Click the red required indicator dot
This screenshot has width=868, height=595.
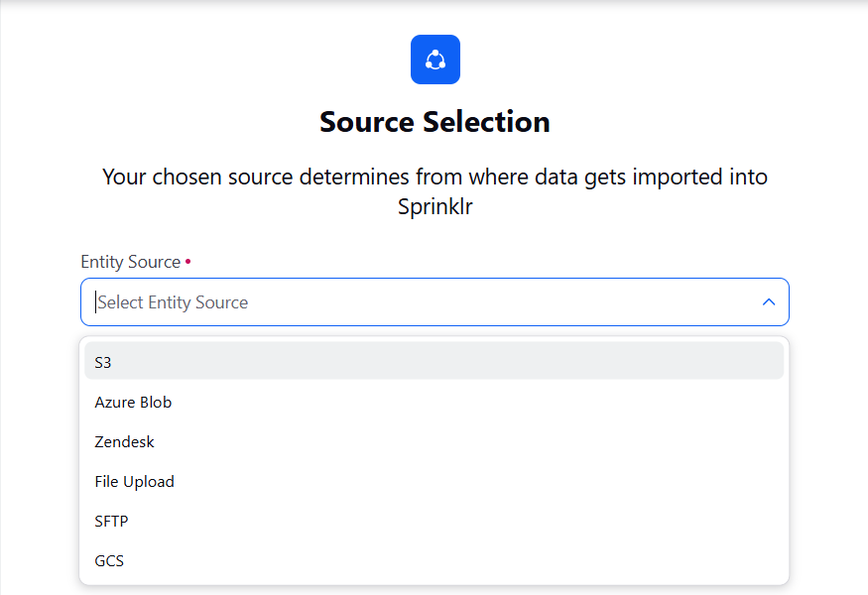(x=188, y=261)
